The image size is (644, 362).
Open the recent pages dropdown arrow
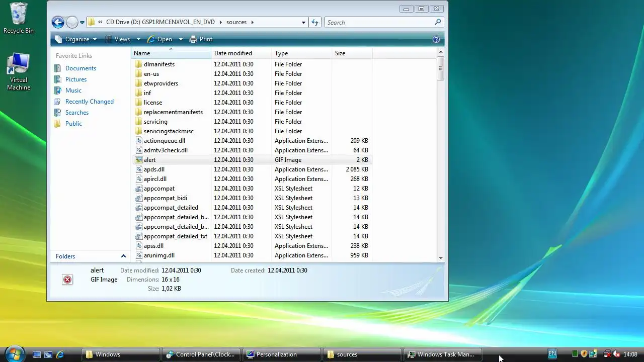82,23
